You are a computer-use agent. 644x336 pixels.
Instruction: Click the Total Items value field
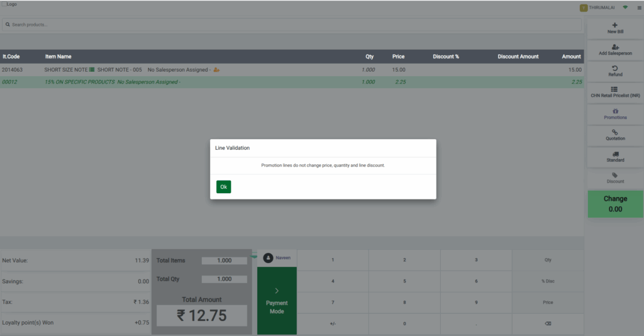coord(225,260)
